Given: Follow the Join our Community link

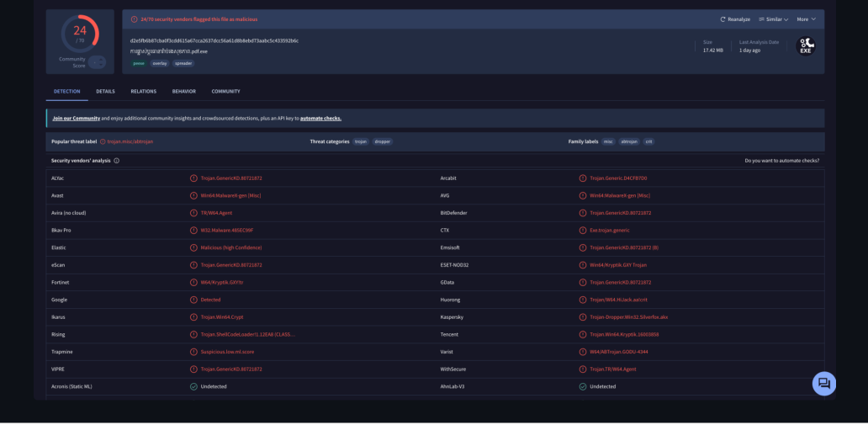Looking at the screenshot, I should click(77, 119).
